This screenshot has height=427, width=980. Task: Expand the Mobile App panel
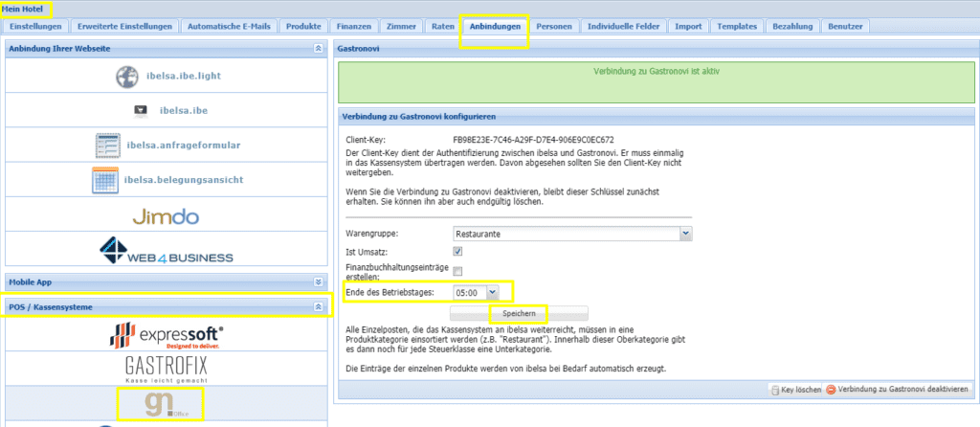coord(318,281)
